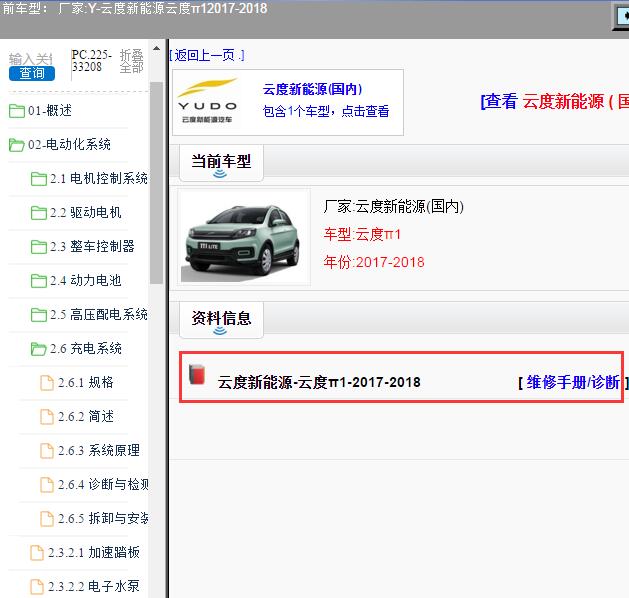The width and height of the screenshot is (629, 598).
Task: Click the 查看 云度新能源 link at right
Action: pyautogui.click(x=554, y=101)
